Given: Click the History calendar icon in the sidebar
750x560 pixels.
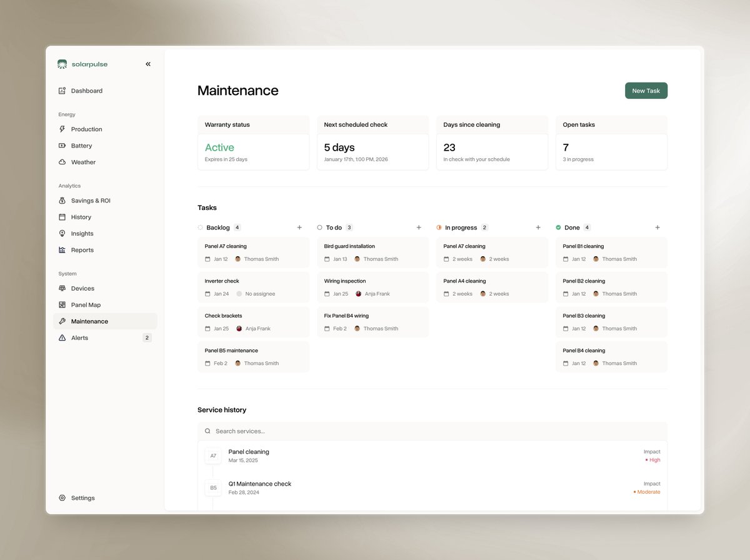Looking at the screenshot, I should pos(62,217).
